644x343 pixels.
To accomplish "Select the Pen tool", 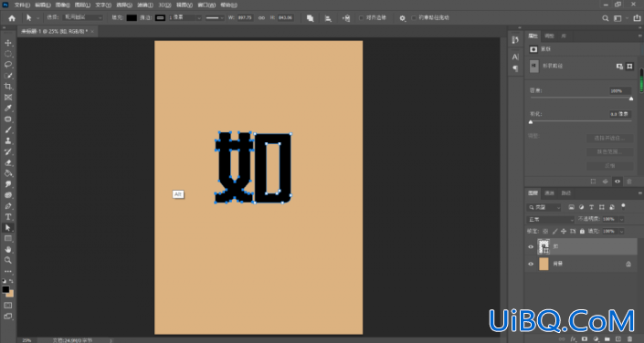I will pos(8,206).
